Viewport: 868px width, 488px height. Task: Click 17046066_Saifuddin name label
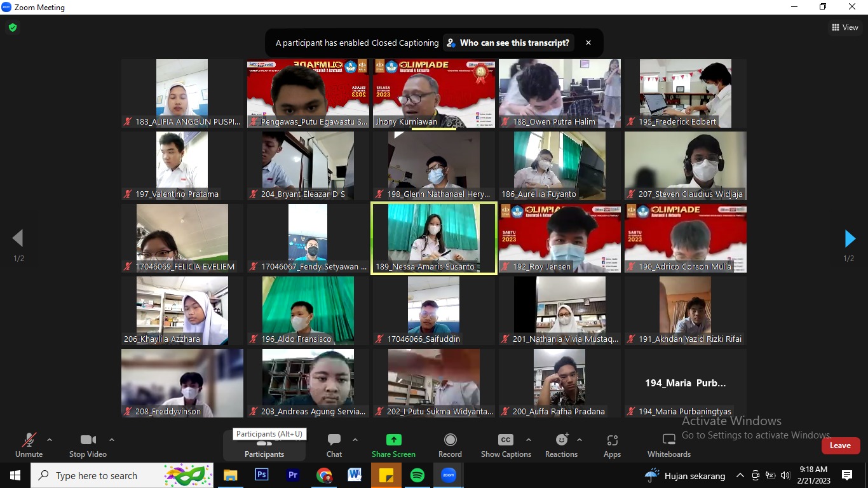click(418, 339)
